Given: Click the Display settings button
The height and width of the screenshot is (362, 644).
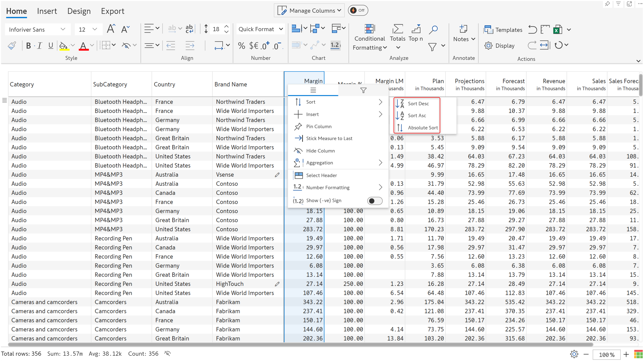Looking at the screenshot, I should pos(499,45).
